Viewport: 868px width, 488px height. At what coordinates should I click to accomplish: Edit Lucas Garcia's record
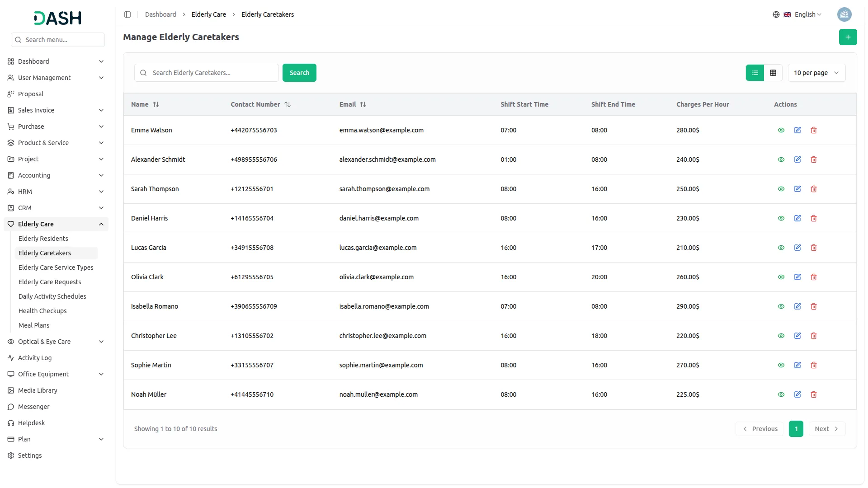797,248
